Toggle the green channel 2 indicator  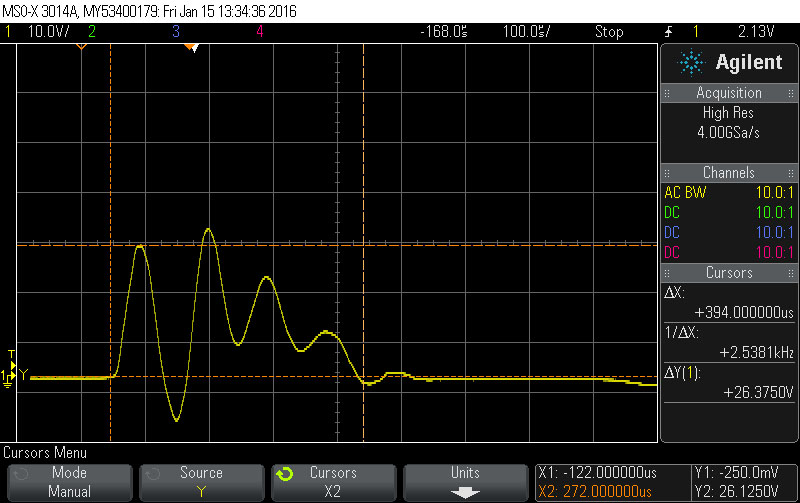92,32
